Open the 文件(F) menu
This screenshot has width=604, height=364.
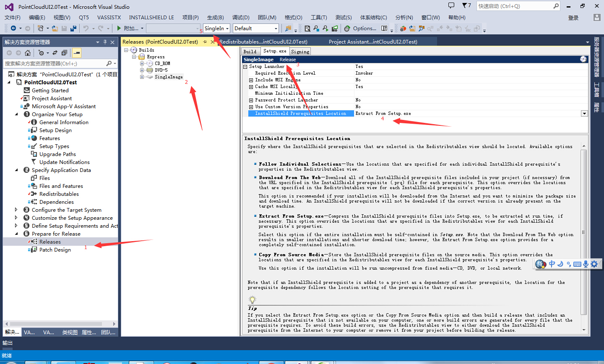13,17
